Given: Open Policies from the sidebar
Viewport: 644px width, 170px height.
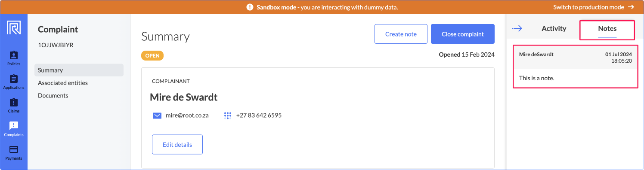Looking at the screenshot, I should [x=14, y=58].
